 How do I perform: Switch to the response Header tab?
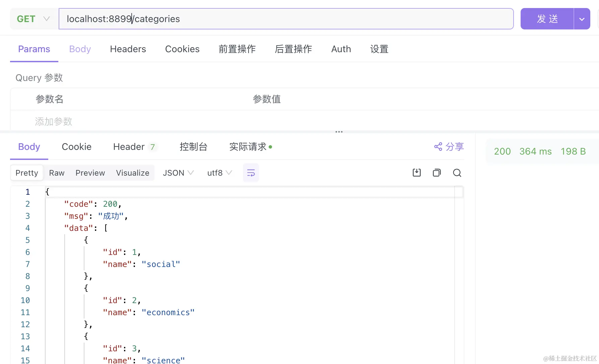click(x=134, y=147)
